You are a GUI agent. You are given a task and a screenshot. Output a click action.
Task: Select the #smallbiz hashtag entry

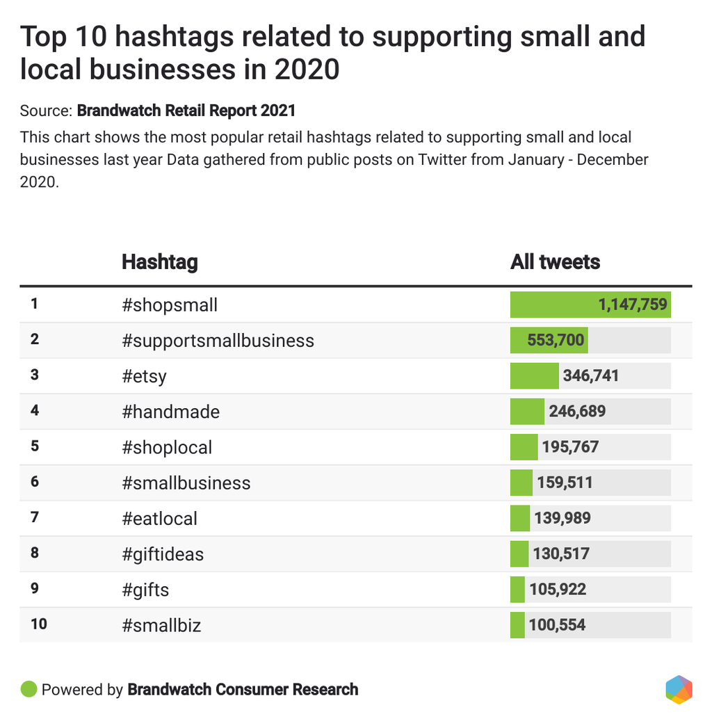(161, 625)
